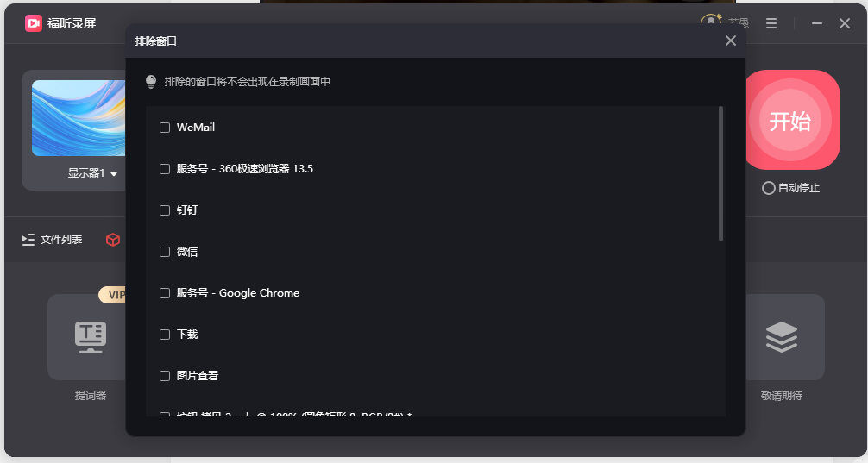This screenshot has width=868, height=463.
Task: Start recording with the 开始 button
Action: point(790,120)
